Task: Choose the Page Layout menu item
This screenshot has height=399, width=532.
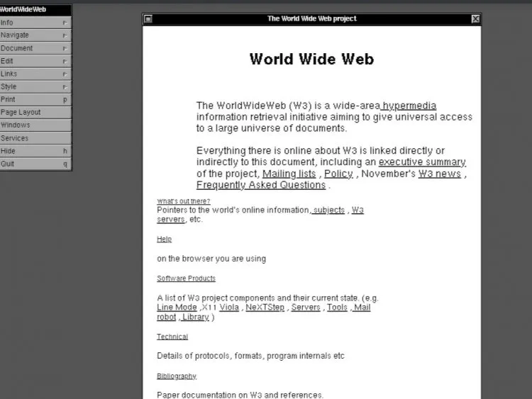Action: (x=35, y=112)
